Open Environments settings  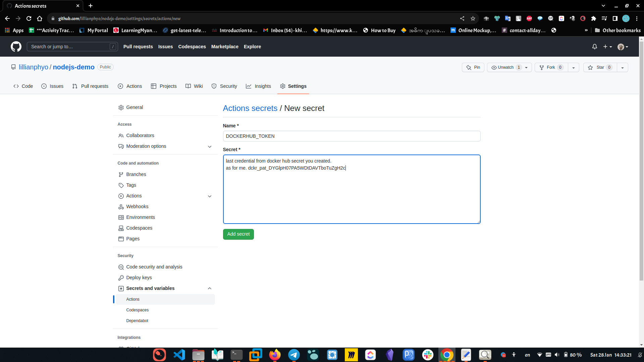click(x=166, y=217)
